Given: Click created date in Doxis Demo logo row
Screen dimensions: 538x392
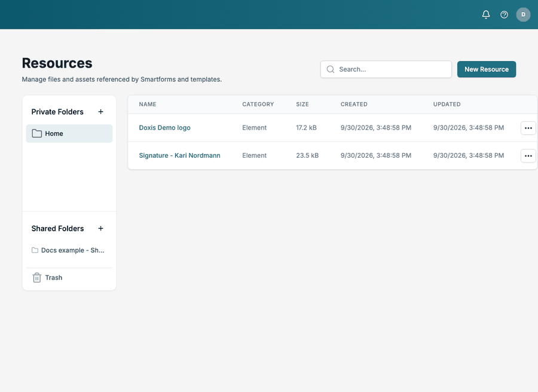Looking at the screenshot, I should (376, 128).
